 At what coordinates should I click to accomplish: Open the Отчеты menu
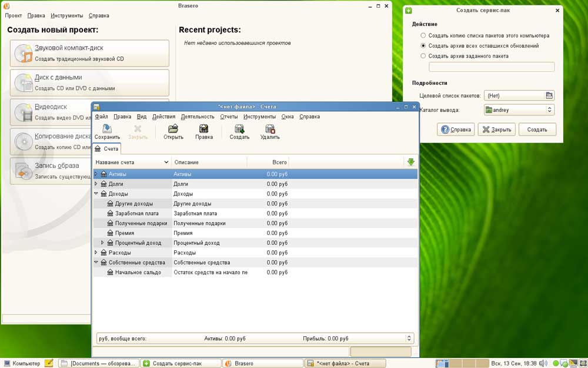pyautogui.click(x=229, y=117)
